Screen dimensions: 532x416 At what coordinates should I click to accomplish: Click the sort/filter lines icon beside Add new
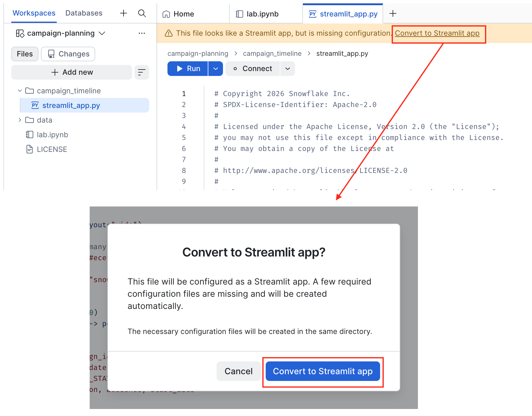click(142, 72)
